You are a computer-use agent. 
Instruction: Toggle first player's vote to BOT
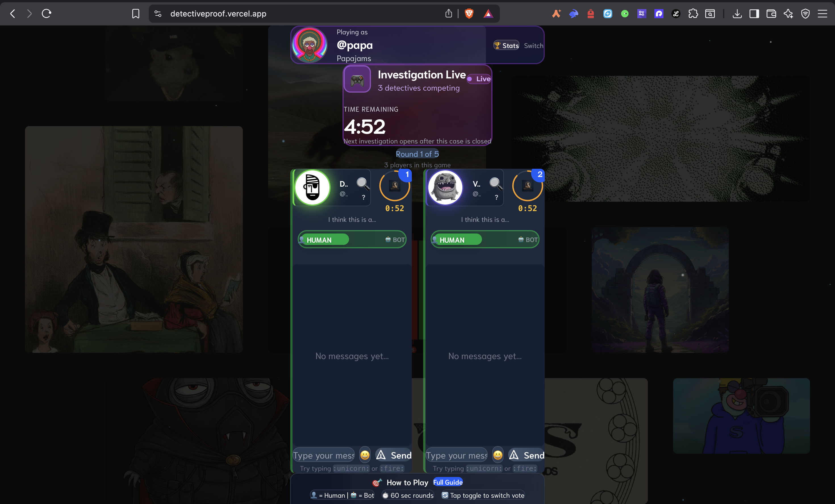click(395, 239)
